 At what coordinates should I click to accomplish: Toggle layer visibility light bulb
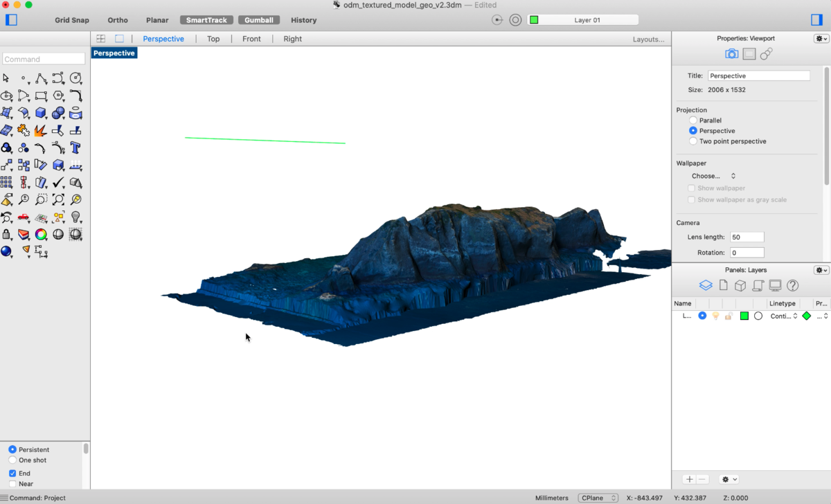coord(715,316)
